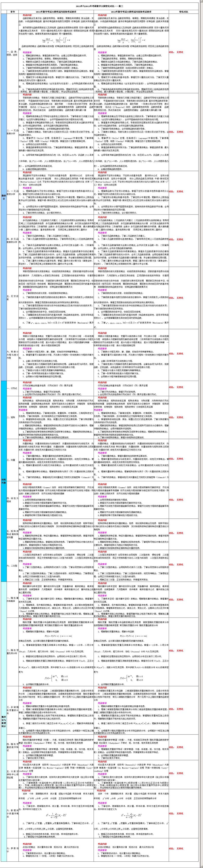The width and height of the screenshot is (203, 868).
Task: Click the 2012年数学考试大纲 column header
Action: (132, 11)
